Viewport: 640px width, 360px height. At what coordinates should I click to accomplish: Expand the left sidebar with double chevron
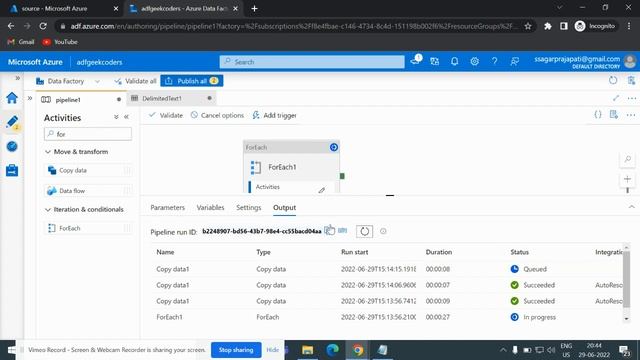pyautogui.click(x=18, y=78)
